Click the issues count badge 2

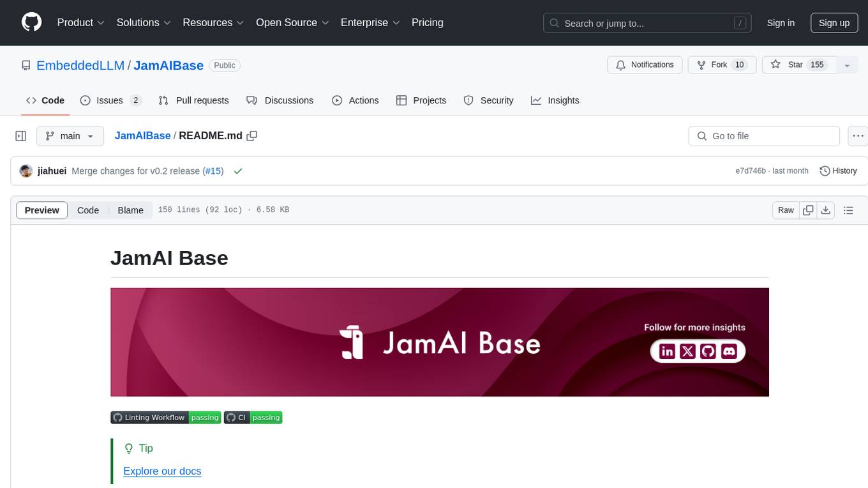135,100
